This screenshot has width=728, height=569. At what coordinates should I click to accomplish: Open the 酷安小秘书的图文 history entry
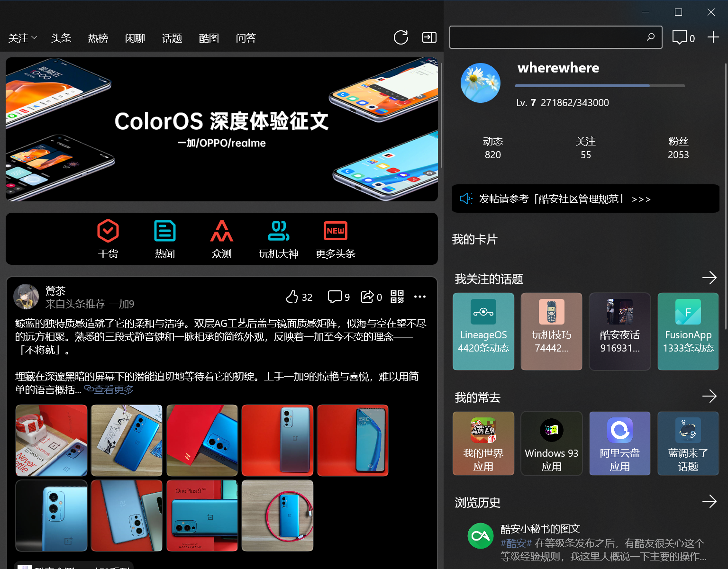[586, 542]
